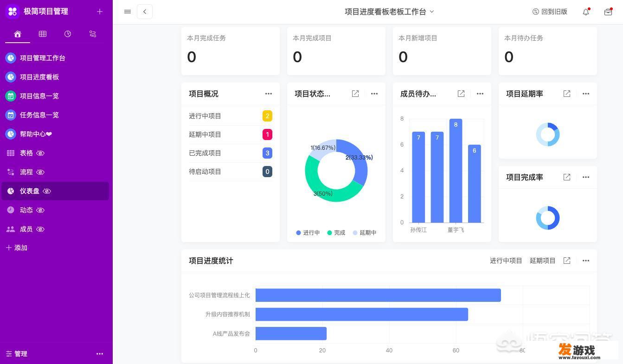
Task: Toggle visibility eye for 表格
Action: coord(40,153)
